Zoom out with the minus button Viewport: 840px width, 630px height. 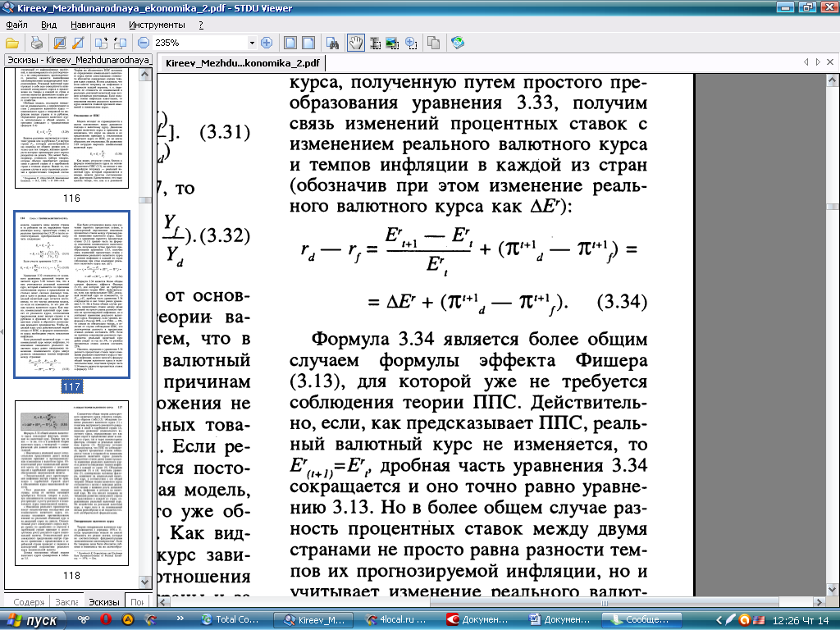[x=144, y=43]
